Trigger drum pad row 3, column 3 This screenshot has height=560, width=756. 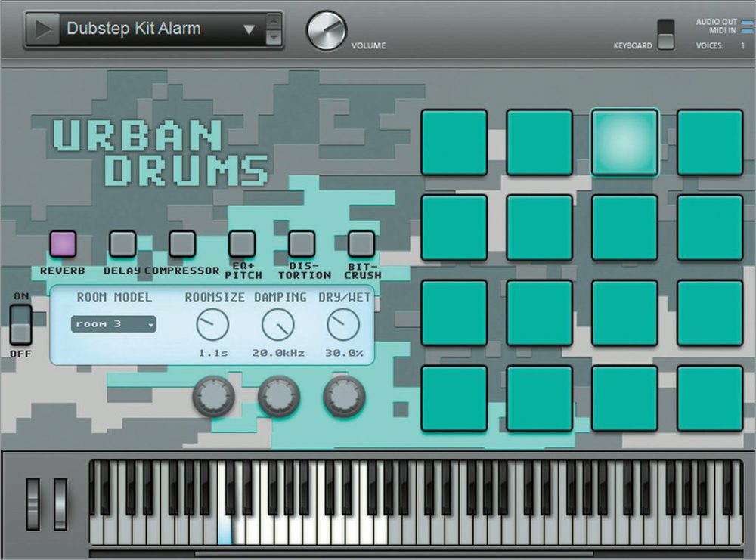[x=625, y=314]
